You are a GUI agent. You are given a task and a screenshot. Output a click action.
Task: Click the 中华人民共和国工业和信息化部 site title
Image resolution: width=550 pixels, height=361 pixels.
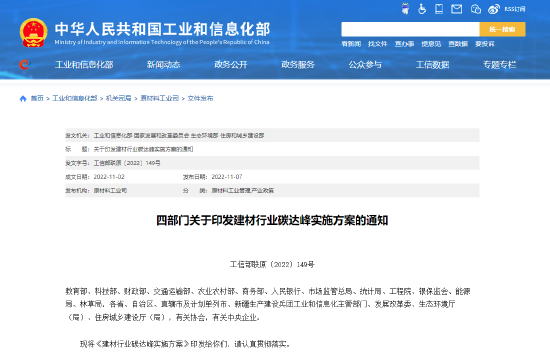[162, 29]
